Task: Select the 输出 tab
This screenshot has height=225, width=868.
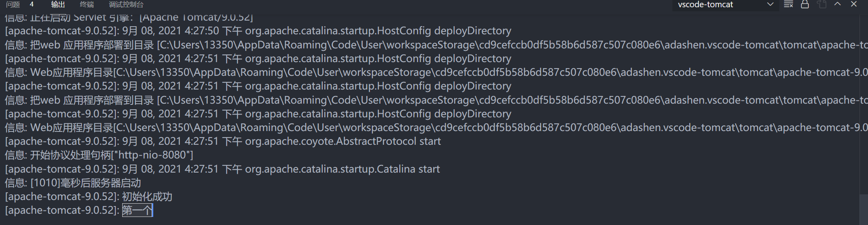Action: (58, 4)
